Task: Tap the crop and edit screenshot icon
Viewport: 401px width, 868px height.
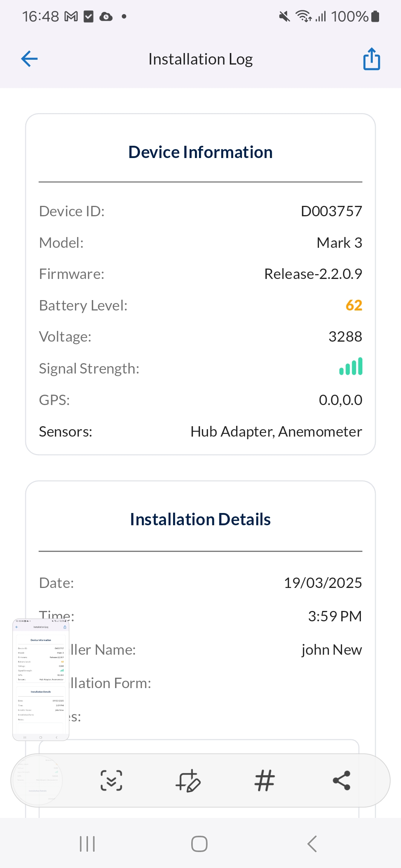Action: [188, 780]
